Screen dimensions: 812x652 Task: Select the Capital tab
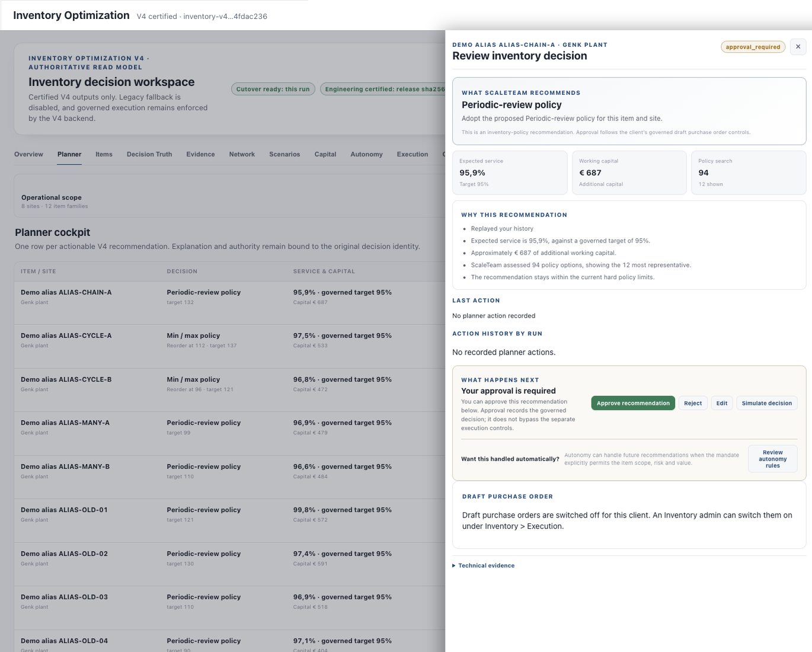click(x=325, y=154)
